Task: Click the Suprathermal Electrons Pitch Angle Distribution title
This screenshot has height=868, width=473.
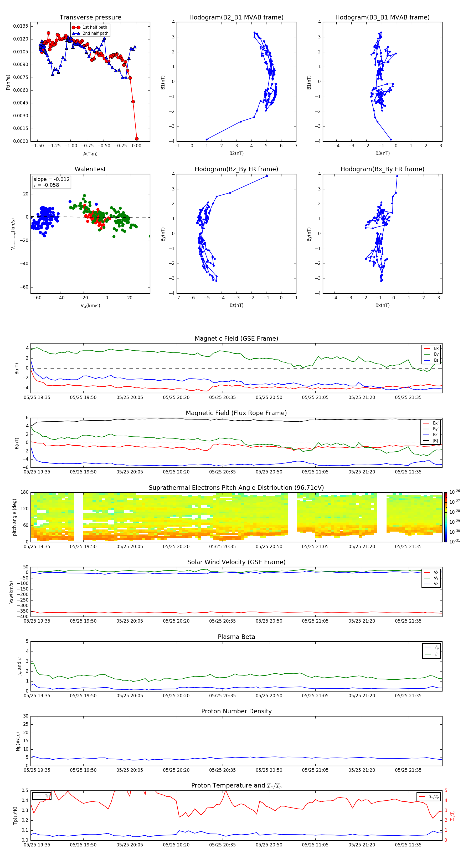Action: (x=236, y=488)
